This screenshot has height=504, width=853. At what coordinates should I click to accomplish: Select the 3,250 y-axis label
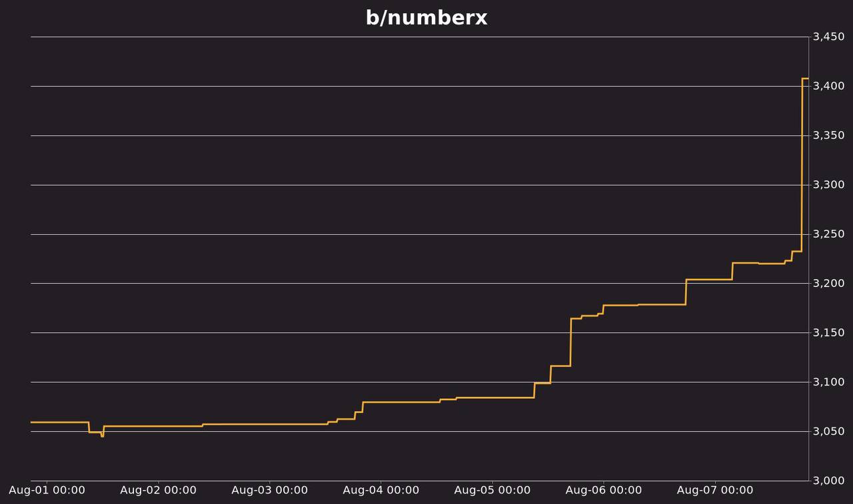click(x=829, y=234)
